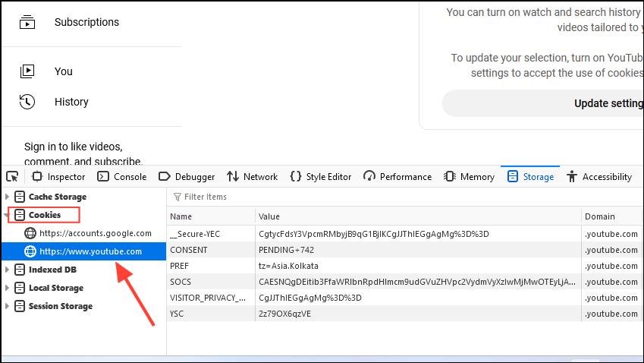The height and width of the screenshot is (363, 644).
Task: Click the VISITOR_PRIVACY cookie value CgJJThIEGgAgMg%3D%3D
Action: (310, 298)
